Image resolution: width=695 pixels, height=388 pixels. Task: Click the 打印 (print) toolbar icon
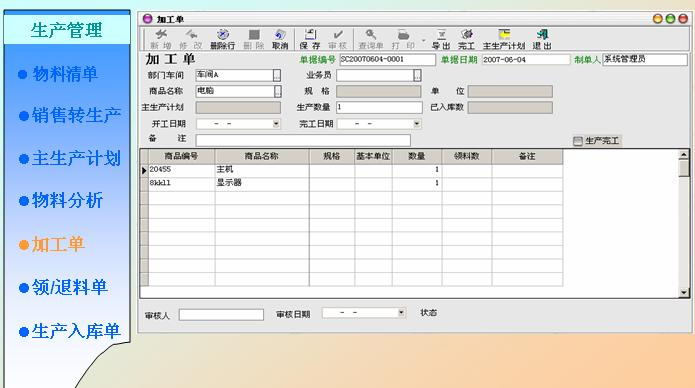click(x=403, y=39)
